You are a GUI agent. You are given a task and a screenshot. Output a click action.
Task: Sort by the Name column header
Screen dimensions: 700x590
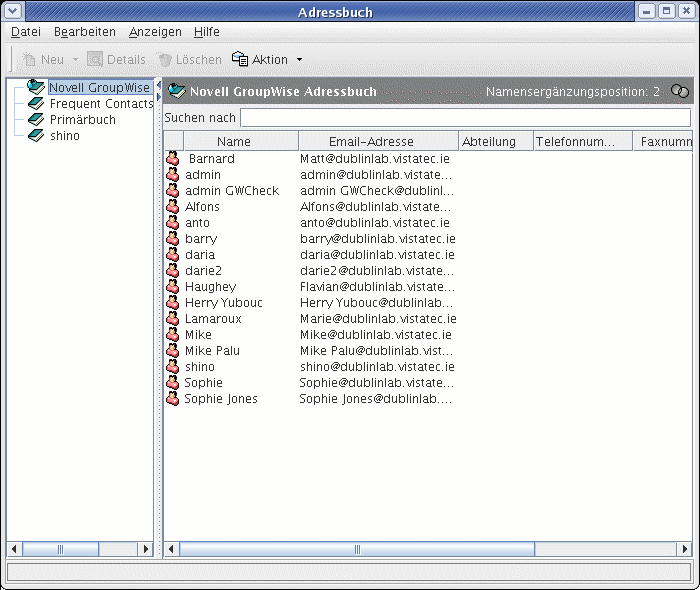point(241,141)
